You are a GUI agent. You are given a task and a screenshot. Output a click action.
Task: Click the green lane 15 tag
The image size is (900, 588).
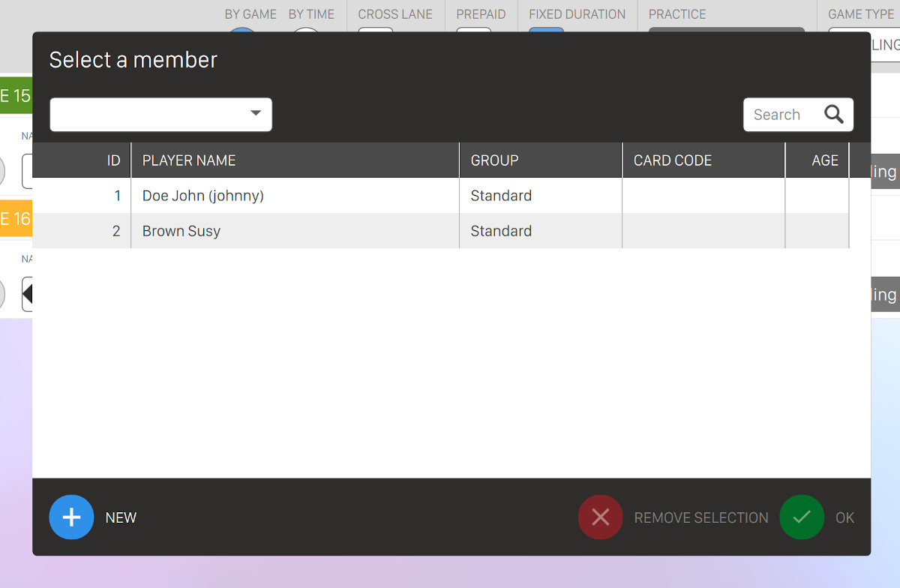coord(16,96)
